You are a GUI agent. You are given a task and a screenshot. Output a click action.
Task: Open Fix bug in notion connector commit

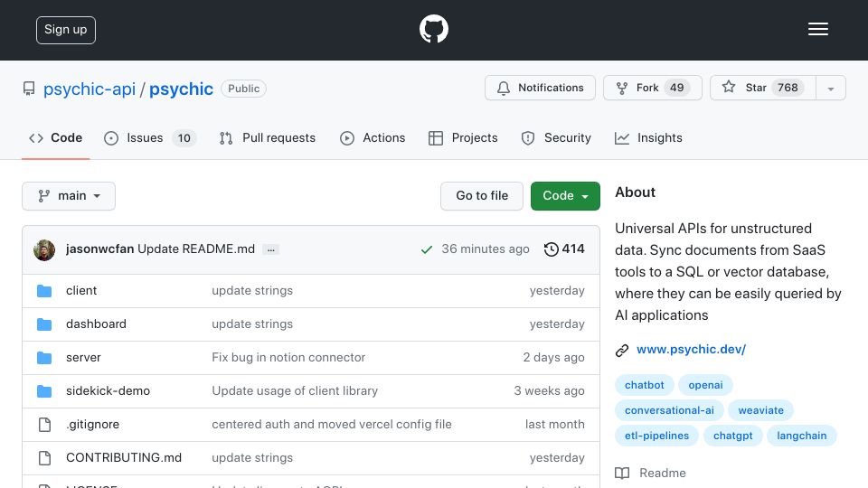288,358
